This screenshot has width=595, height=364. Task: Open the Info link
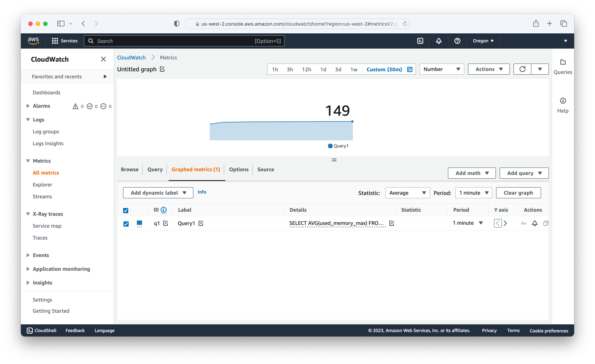pos(202,192)
